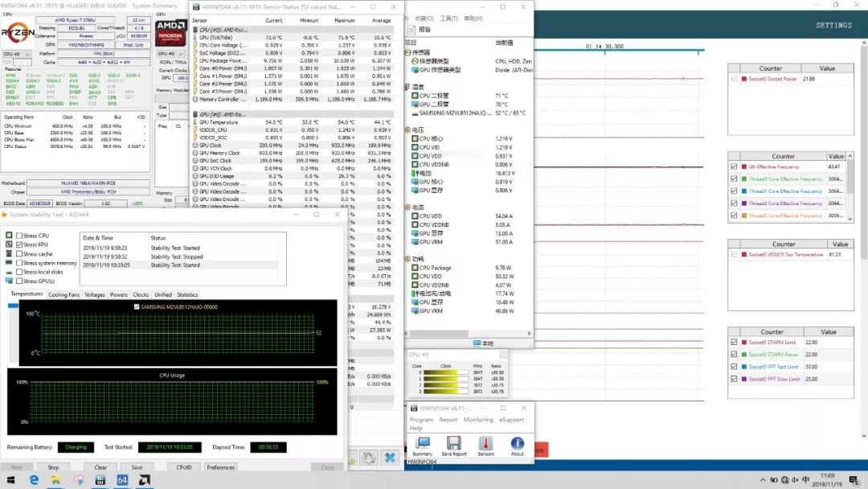Image resolution: width=868 pixels, height=489 pixels.
Task: Open the HWiNFO64 Summary icon
Action: tap(422, 445)
